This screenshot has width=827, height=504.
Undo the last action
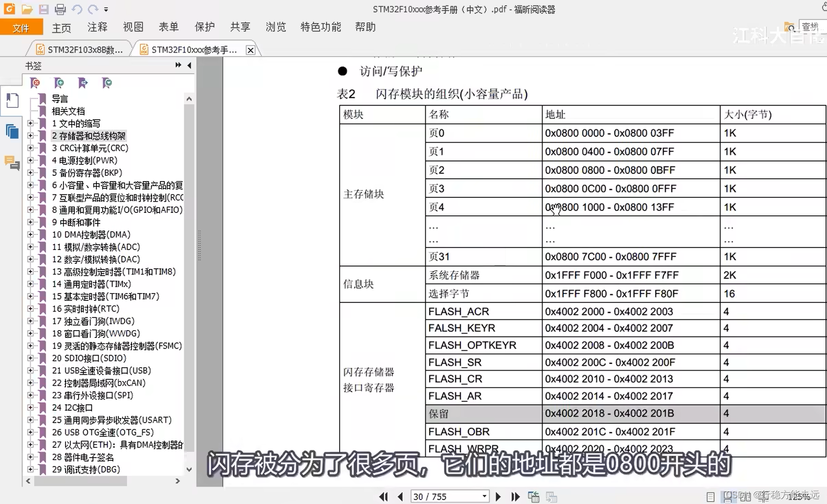[77, 9]
